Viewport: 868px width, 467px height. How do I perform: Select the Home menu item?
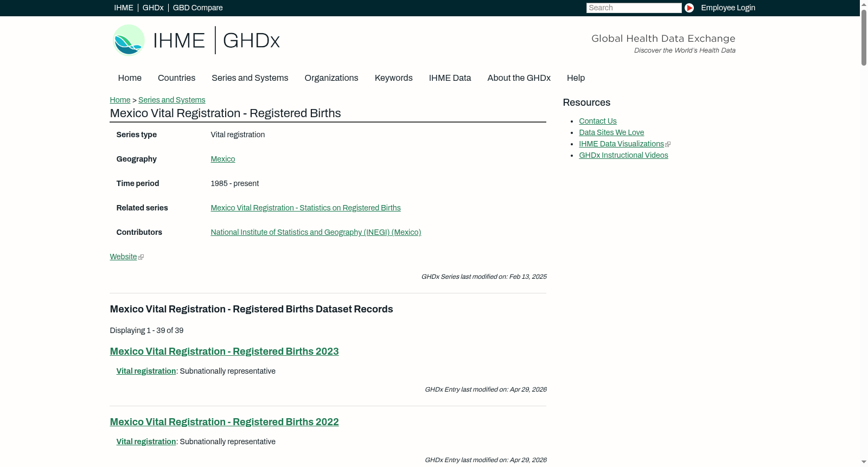(x=130, y=78)
